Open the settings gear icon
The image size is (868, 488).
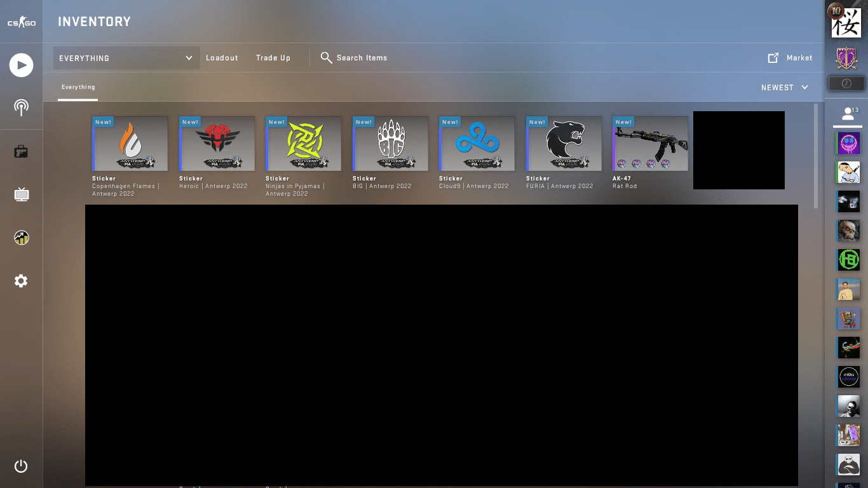[21, 281]
